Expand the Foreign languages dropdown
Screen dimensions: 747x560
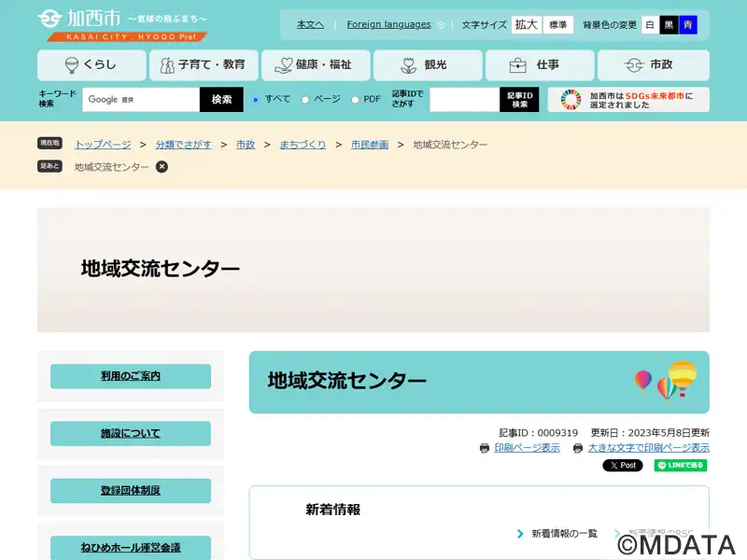click(395, 24)
